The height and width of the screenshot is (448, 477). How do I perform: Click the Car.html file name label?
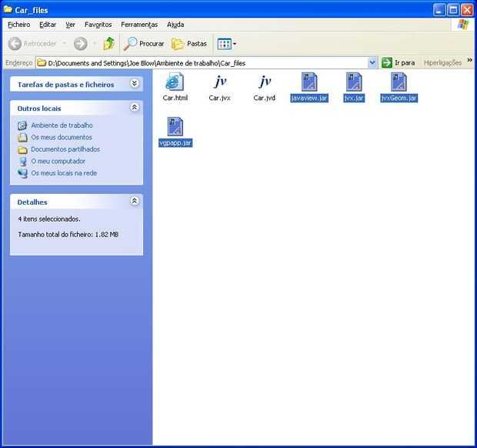(175, 98)
